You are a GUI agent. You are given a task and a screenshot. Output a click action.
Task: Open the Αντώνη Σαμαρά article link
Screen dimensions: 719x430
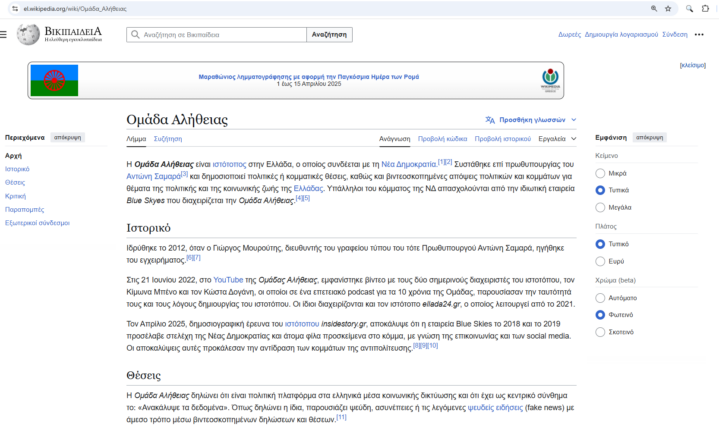[154, 176]
